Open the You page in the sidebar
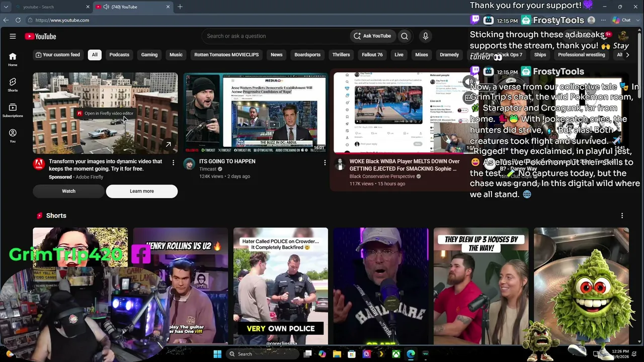 (13, 136)
